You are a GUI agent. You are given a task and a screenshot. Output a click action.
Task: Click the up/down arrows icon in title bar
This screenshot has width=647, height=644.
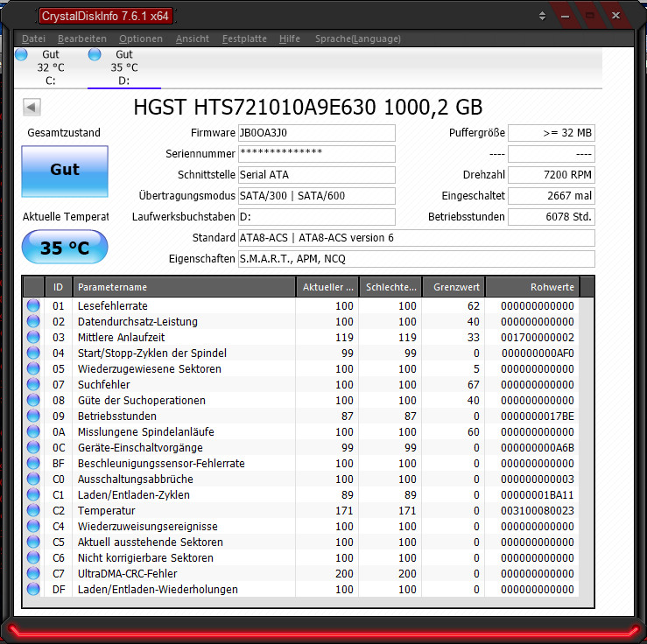point(542,16)
